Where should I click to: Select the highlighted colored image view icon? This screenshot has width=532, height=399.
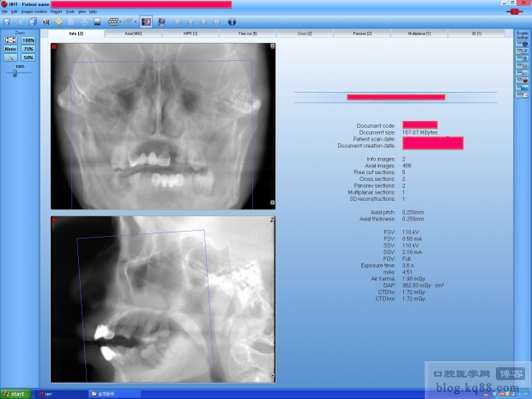tap(146, 22)
